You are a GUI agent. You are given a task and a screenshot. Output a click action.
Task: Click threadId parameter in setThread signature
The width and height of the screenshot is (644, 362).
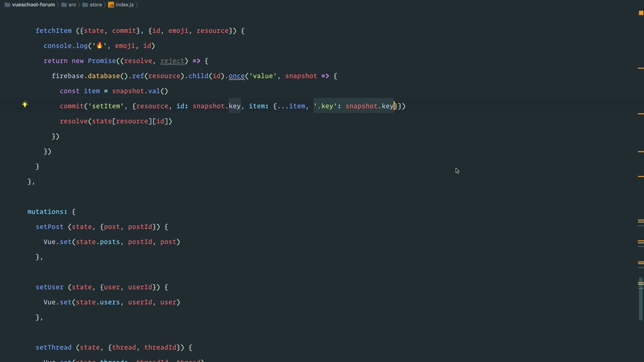[160, 347]
